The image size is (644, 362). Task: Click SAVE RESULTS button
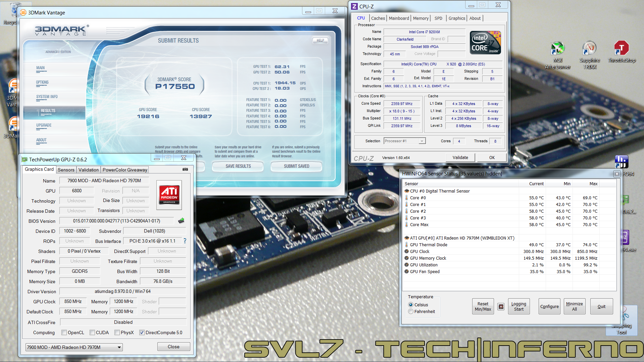click(238, 166)
